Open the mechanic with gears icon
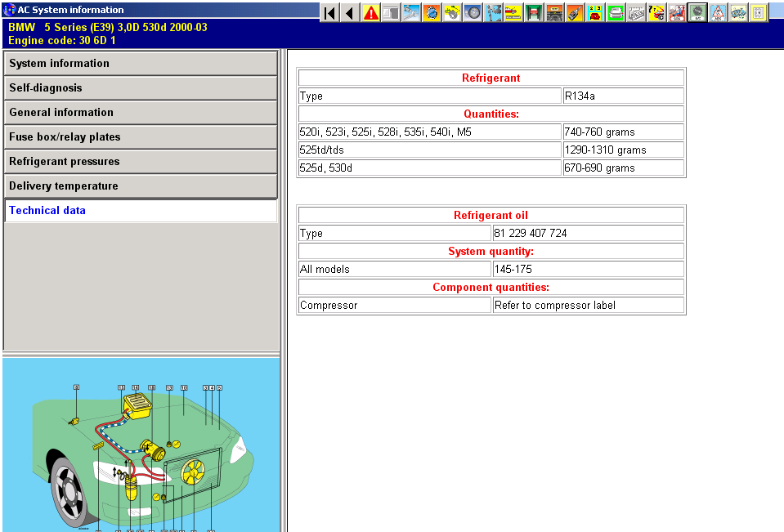The image size is (784, 532). (494, 13)
